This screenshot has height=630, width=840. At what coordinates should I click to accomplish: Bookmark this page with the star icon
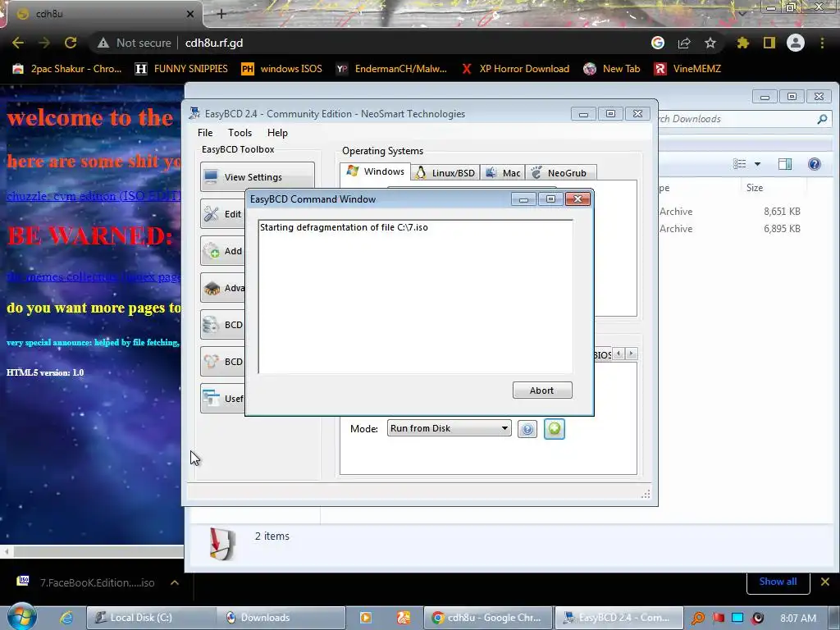pos(710,43)
